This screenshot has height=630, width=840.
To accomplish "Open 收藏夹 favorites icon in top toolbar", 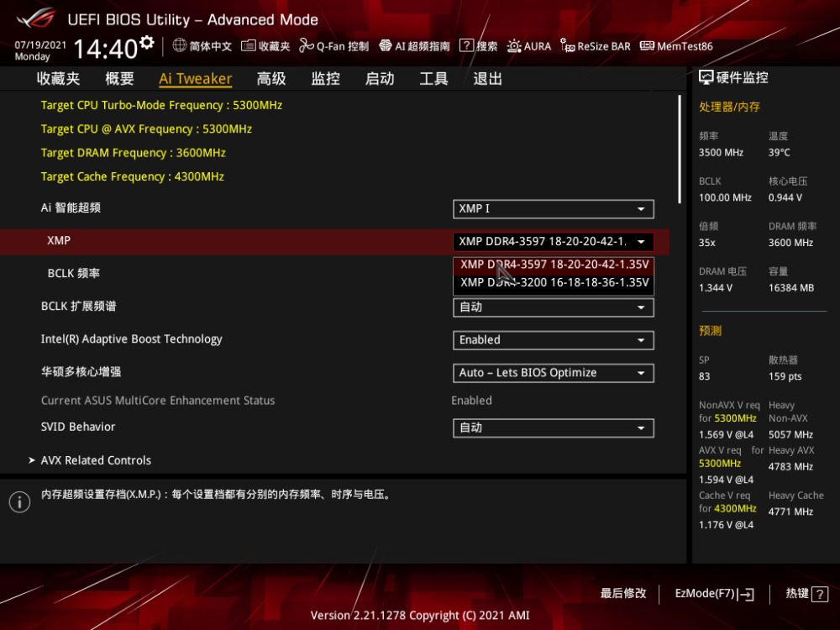I will point(248,46).
